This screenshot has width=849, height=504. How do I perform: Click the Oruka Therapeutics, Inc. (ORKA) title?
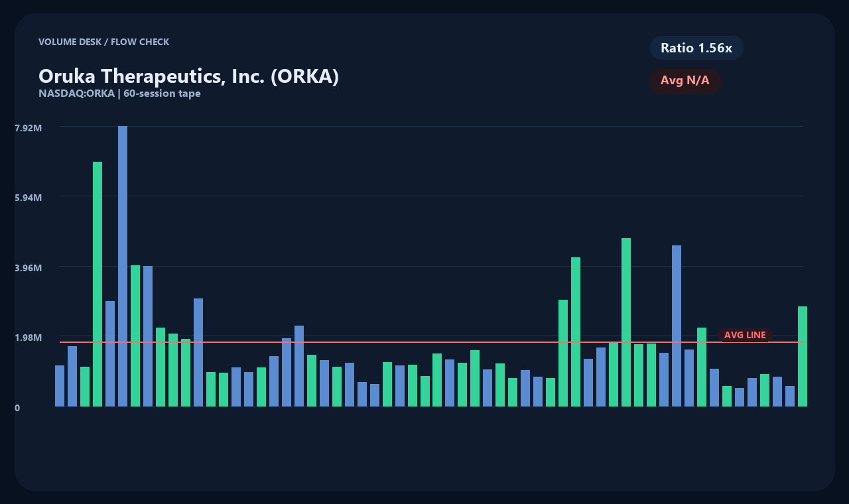[189, 76]
